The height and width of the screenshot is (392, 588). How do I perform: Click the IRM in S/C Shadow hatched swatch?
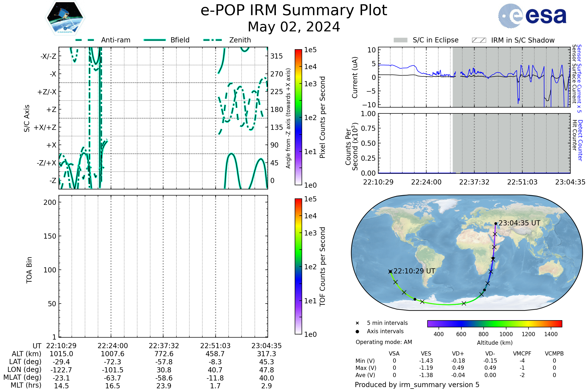pyautogui.click(x=479, y=40)
